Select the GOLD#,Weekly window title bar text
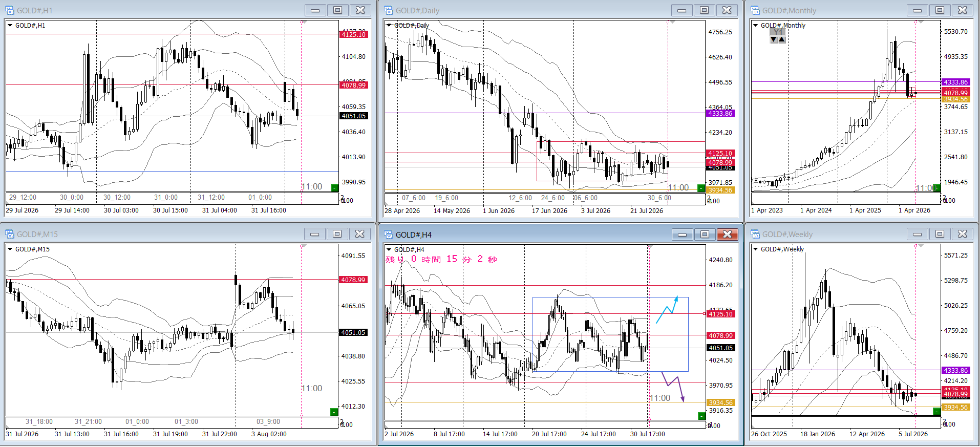This screenshot has width=980, height=447. click(x=787, y=235)
